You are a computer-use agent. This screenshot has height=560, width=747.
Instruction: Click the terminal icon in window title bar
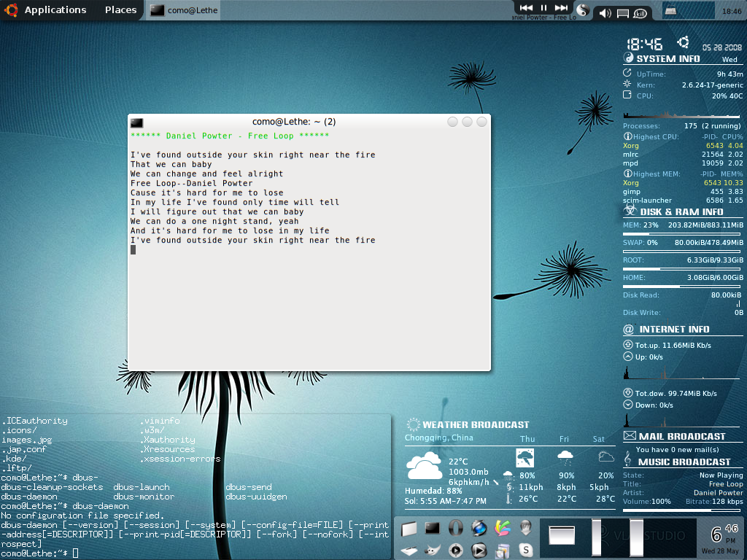click(136, 122)
